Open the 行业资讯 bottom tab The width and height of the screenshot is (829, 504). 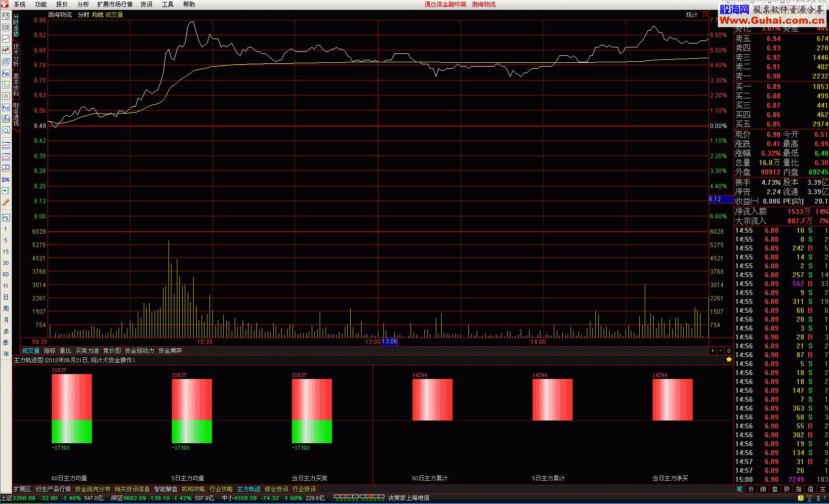pos(304,489)
